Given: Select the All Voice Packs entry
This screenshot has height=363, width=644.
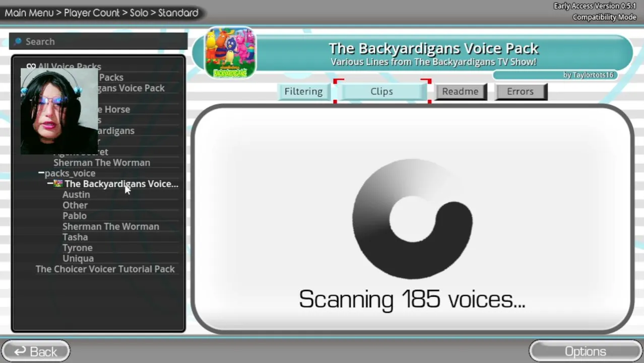Looking at the screenshot, I should coord(70,66).
